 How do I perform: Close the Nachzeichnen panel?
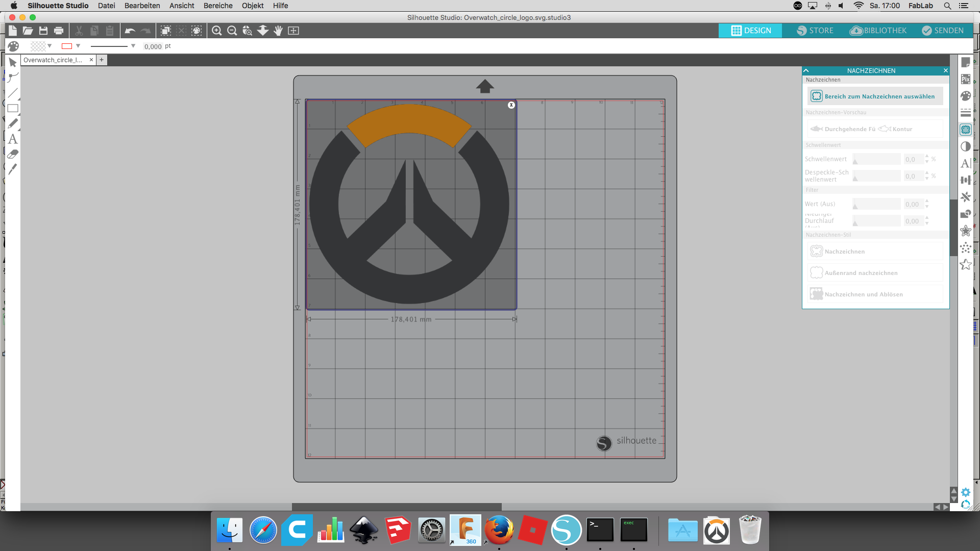pos(945,70)
